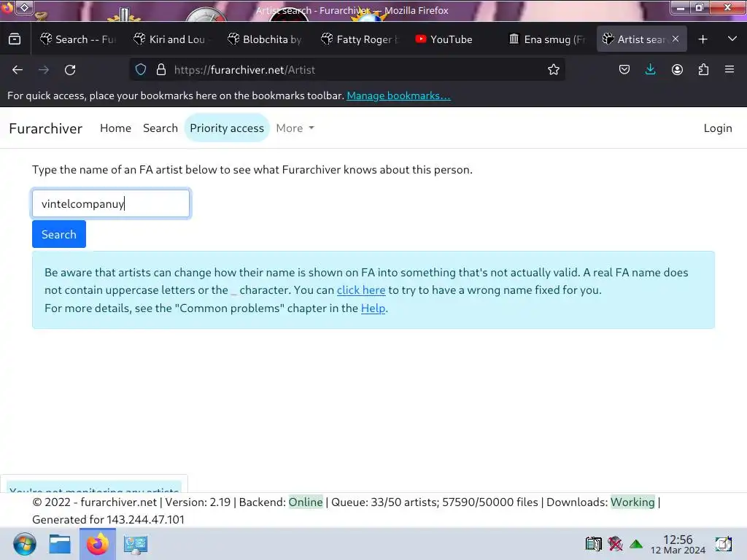Maximize the Firefox window

[x=700, y=7]
